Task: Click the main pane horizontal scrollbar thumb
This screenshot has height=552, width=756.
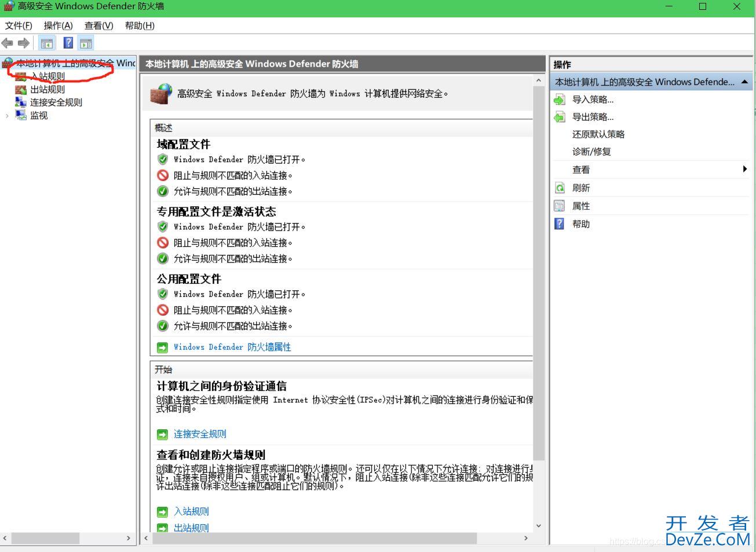Action: (315, 538)
